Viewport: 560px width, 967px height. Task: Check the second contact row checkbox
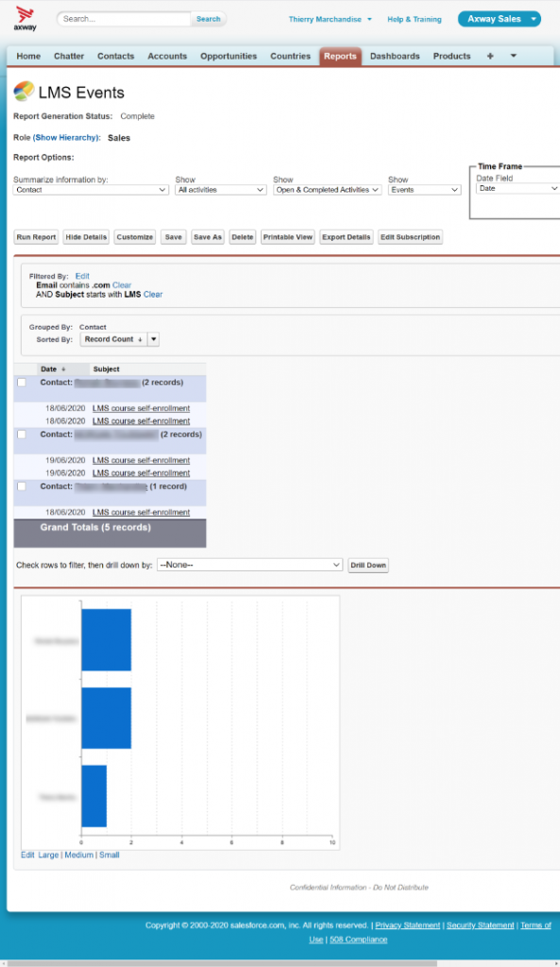click(22, 434)
